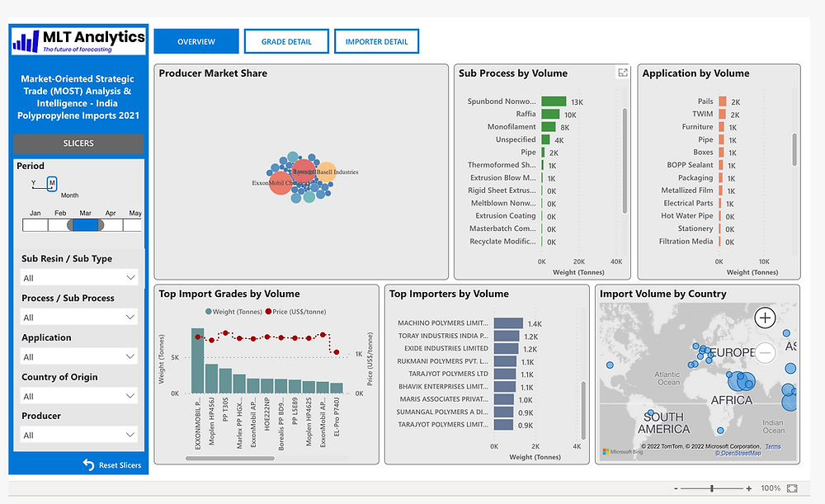Open the Producer slicer dropdown
Image resolution: width=825 pixels, height=504 pixels.
tap(79, 435)
